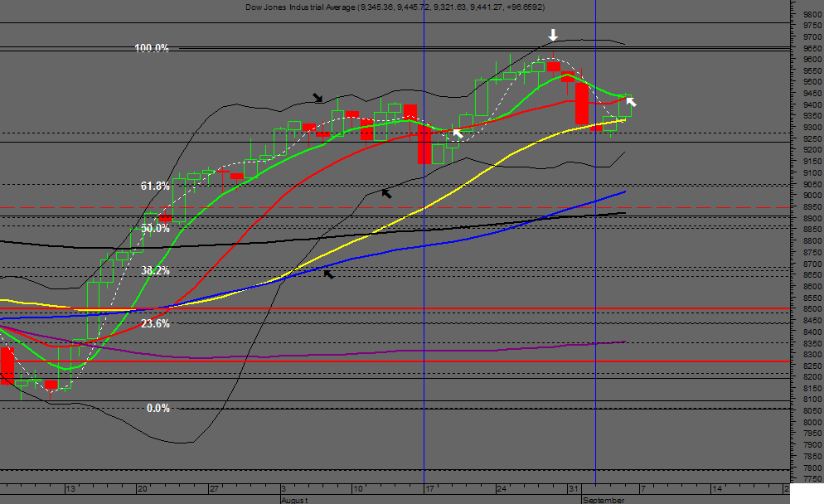Click the 9100 price axis label
This screenshot has height=504, width=824.
[x=813, y=172]
